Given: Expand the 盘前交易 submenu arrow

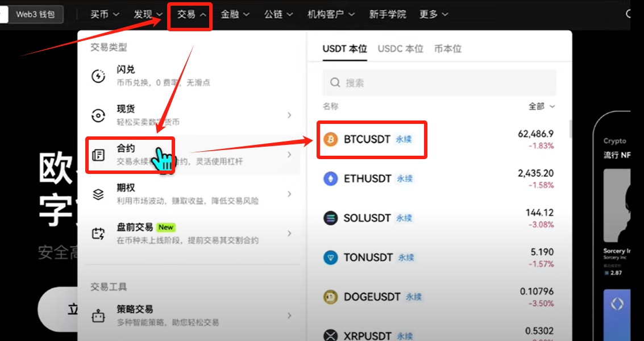Looking at the screenshot, I should coord(289,234).
